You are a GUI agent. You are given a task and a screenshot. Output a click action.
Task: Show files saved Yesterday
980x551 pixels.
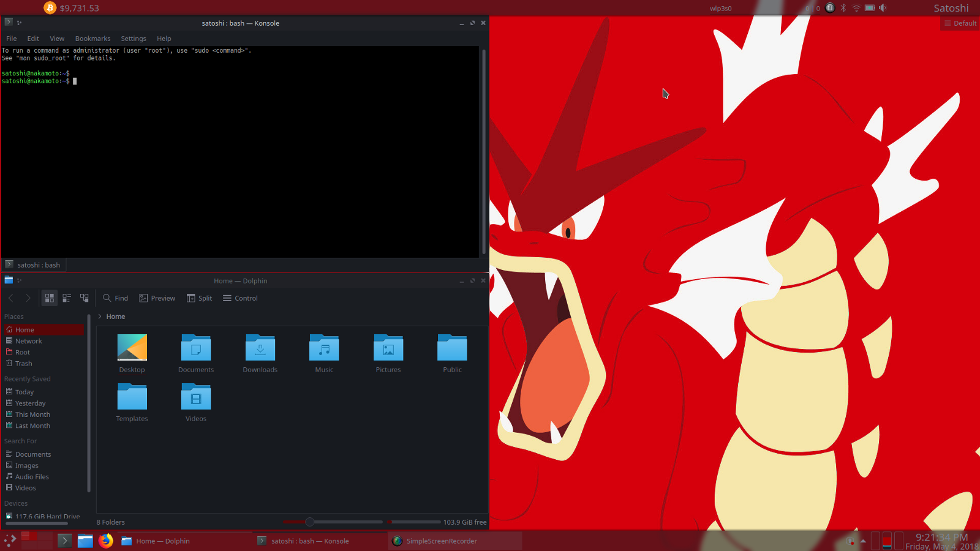44,403
